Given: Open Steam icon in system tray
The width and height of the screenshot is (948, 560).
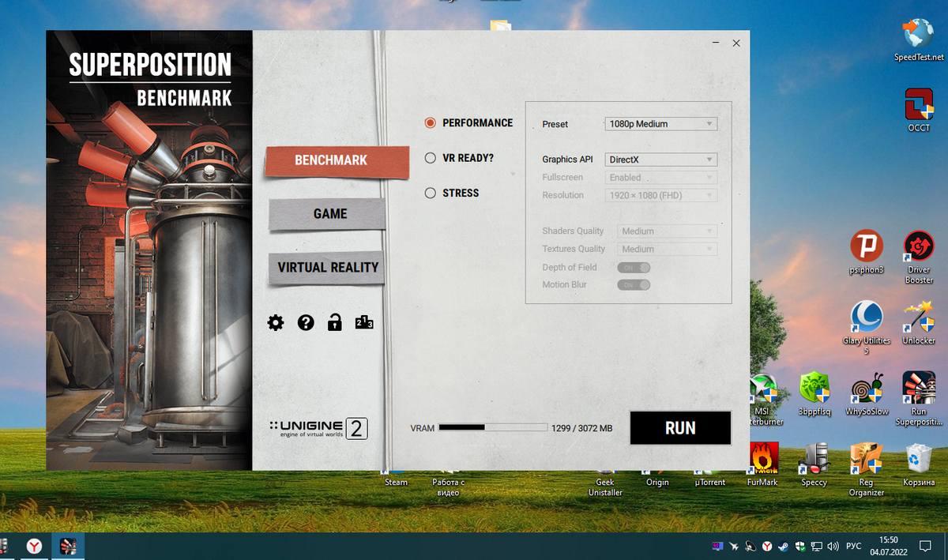Looking at the screenshot, I should (x=782, y=546).
